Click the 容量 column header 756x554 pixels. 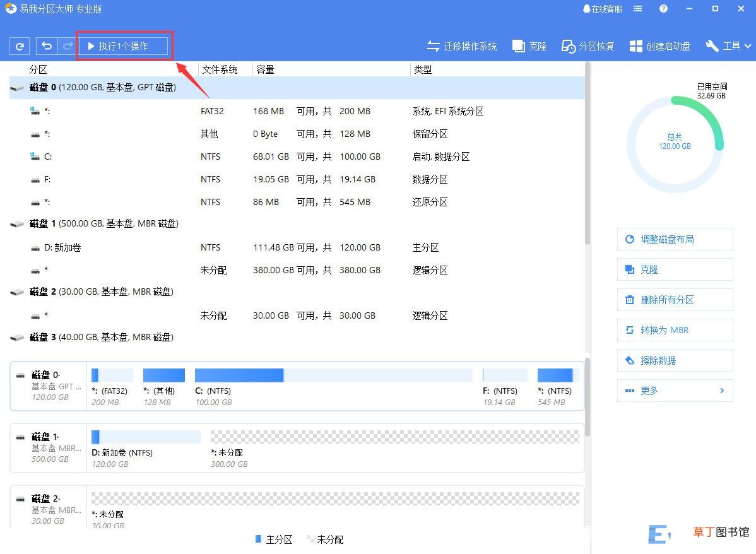click(x=265, y=69)
